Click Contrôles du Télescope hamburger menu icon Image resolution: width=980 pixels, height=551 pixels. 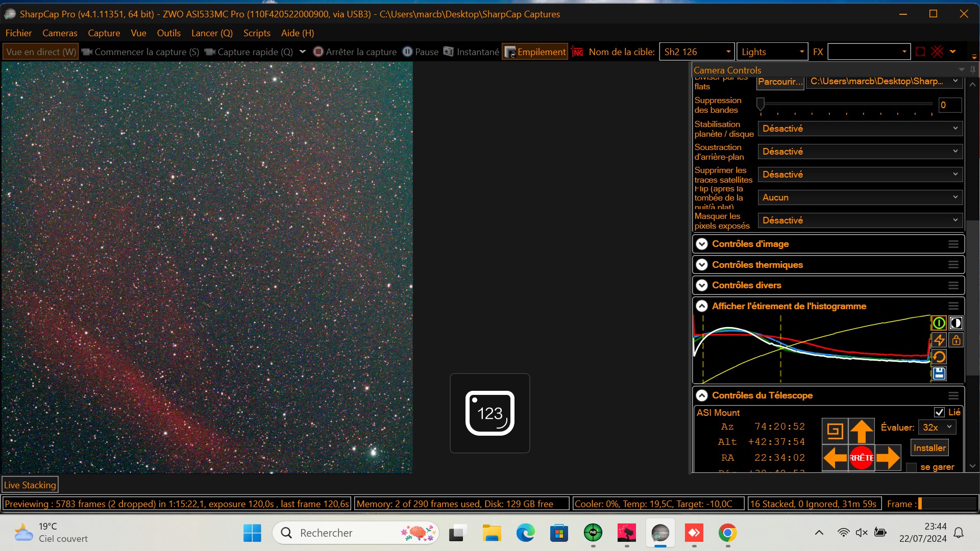[x=953, y=395]
